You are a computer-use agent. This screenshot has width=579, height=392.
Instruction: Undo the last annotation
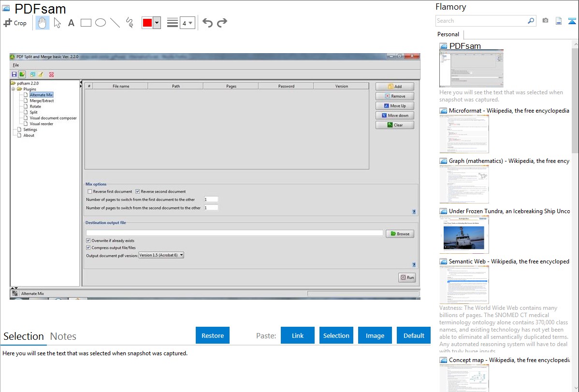[207, 23]
